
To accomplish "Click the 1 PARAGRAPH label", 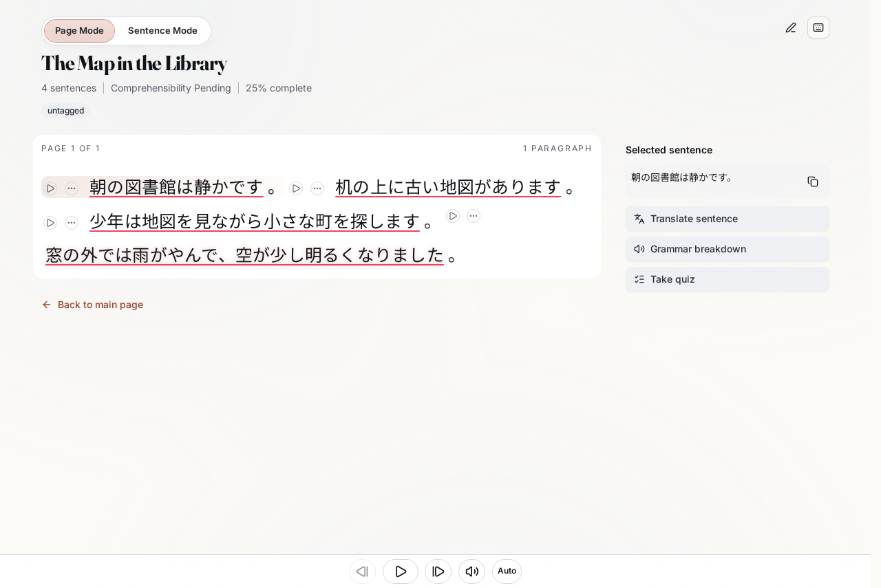I will coord(558,149).
